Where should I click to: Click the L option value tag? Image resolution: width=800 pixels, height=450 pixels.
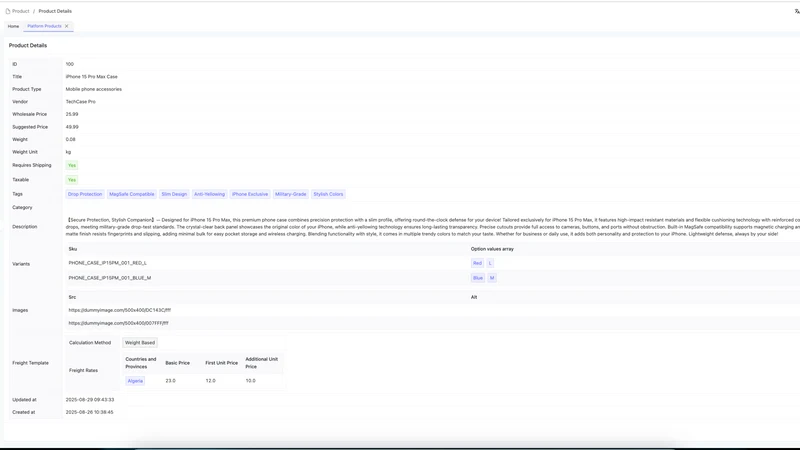(x=490, y=263)
